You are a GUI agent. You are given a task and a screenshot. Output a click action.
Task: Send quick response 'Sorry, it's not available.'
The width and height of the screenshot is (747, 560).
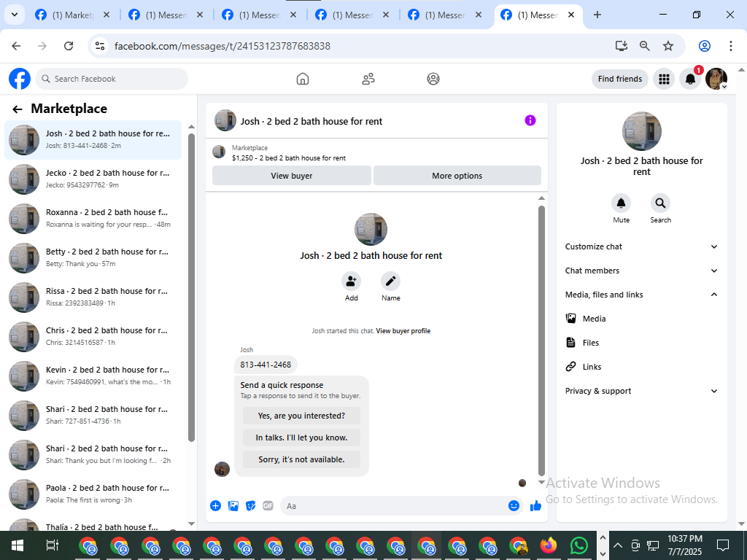click(301, 459)
